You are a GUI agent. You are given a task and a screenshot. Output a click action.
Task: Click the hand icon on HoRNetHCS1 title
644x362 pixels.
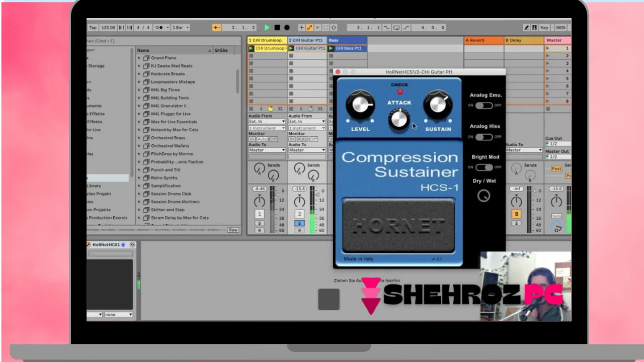tap(123, 245)
